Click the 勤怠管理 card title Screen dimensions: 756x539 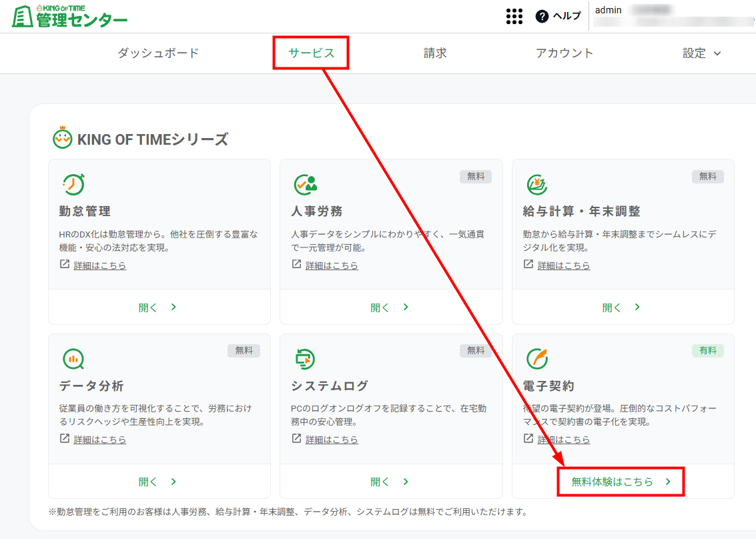click(x=85, y=211)
